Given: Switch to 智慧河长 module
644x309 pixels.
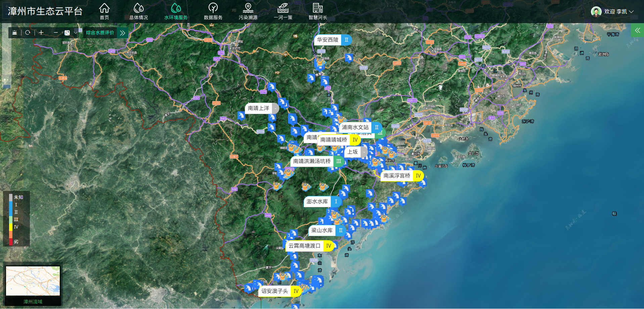Looking at the screenshot, I should pyautogui.click(x=318, y=11).
